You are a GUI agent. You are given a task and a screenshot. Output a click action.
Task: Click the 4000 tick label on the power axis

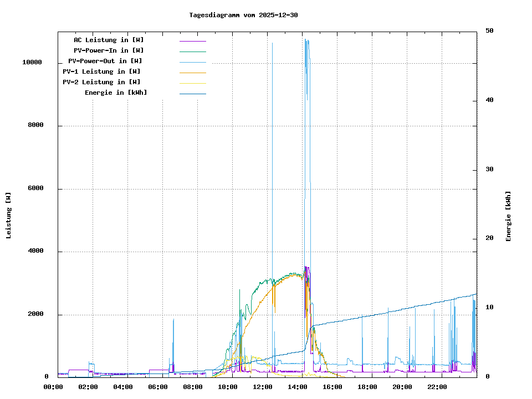click(35, 252)
